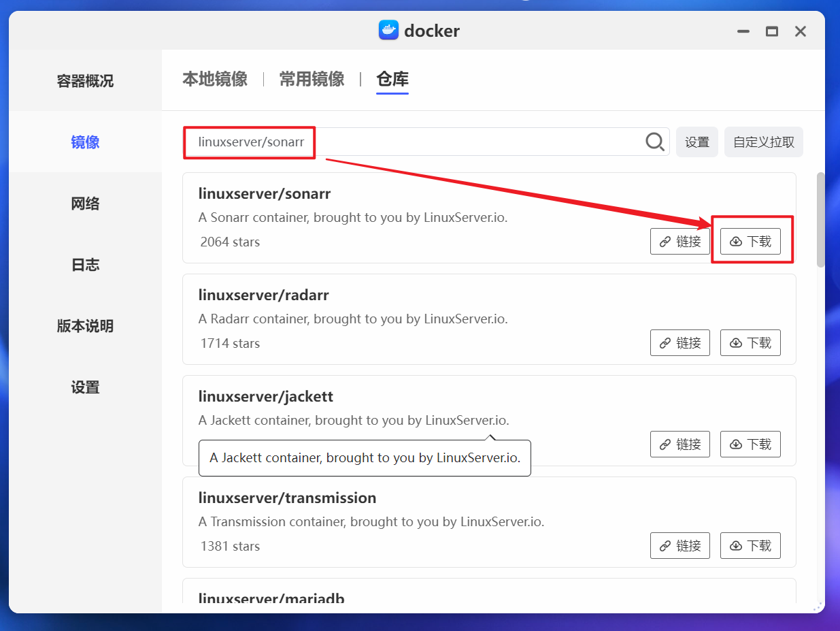Open 网络 in the sidebar
This screenshot has height=631, width=840.
point(85,204)
